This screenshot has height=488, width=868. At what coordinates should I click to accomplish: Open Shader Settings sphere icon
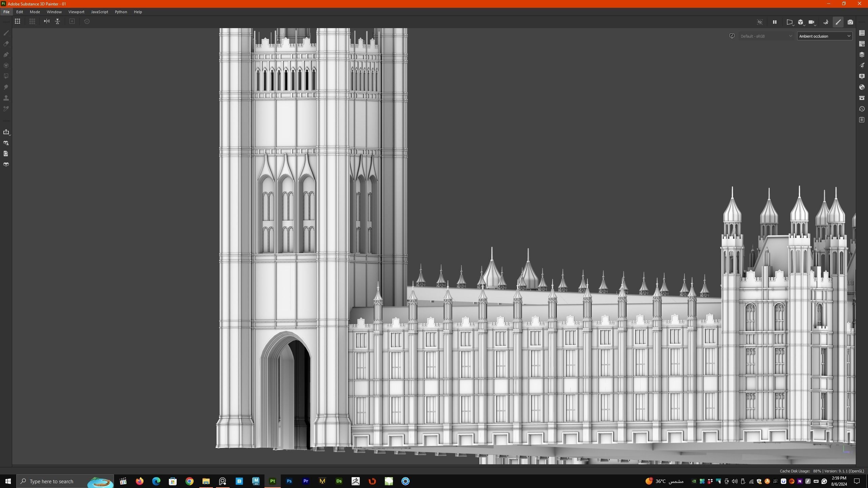coord(862,87)
